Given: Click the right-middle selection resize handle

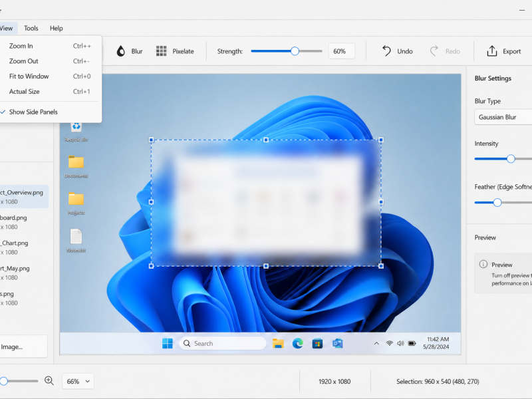Looking at the screenshot, I should [381, 202].
